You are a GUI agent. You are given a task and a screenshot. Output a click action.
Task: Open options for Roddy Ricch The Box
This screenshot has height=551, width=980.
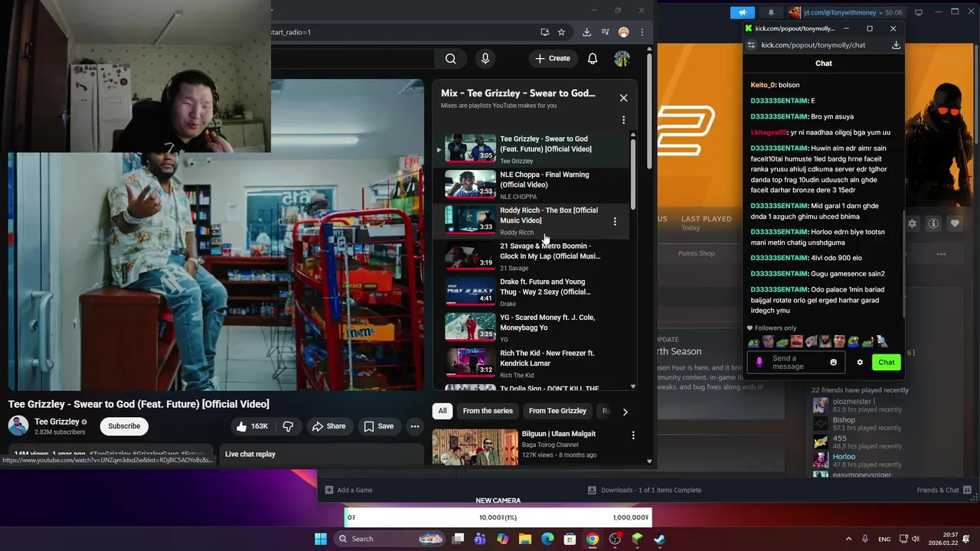tap(614, 221)
